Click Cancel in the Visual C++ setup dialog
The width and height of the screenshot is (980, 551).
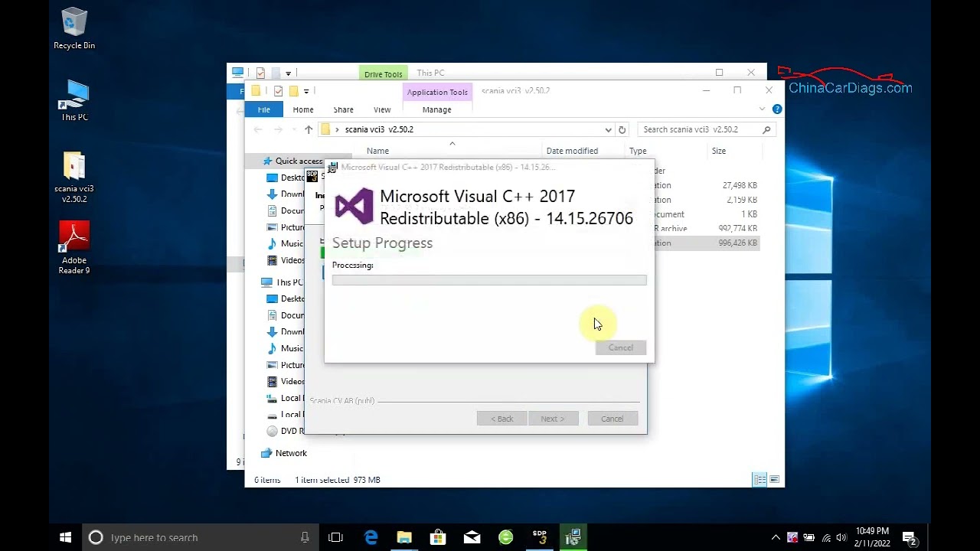click(621, 347)
